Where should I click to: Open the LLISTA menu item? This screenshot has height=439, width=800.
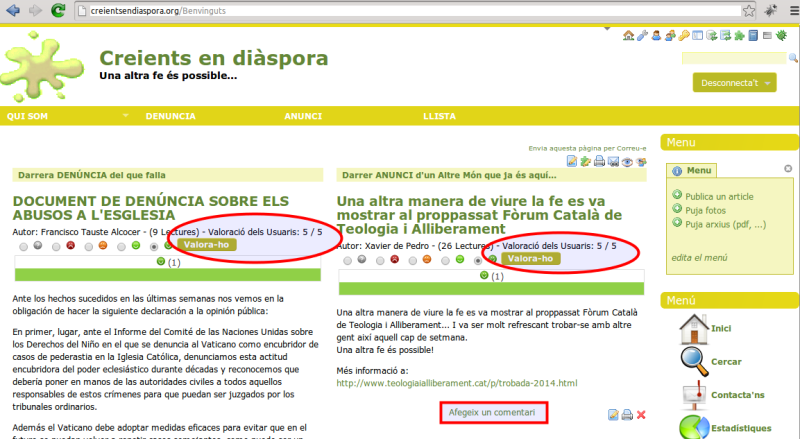click(440, 117)
